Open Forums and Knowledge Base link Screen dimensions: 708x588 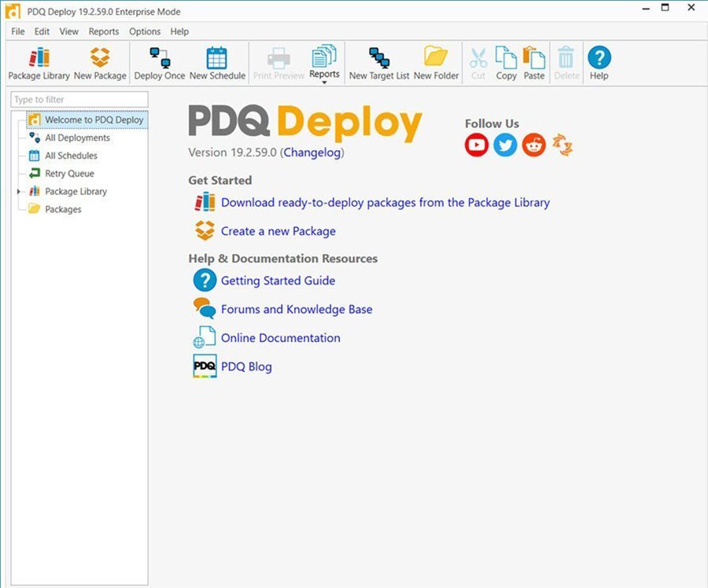(297, 310)
